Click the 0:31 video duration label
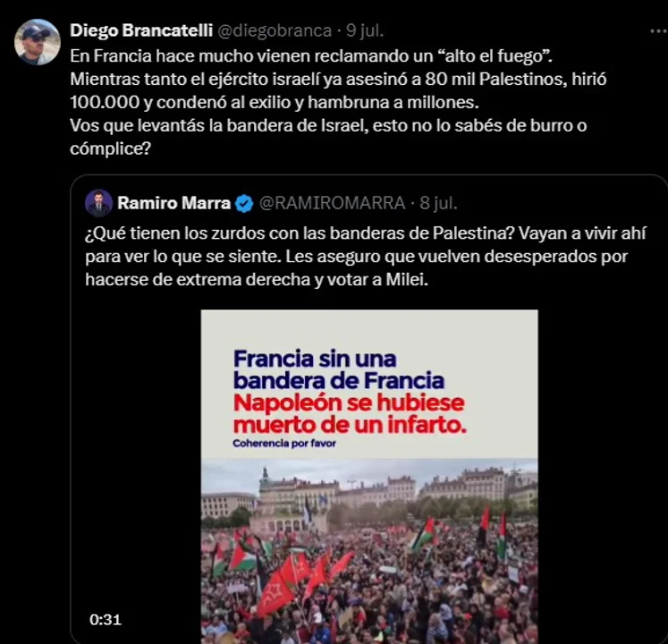 [x=106, y=619]
